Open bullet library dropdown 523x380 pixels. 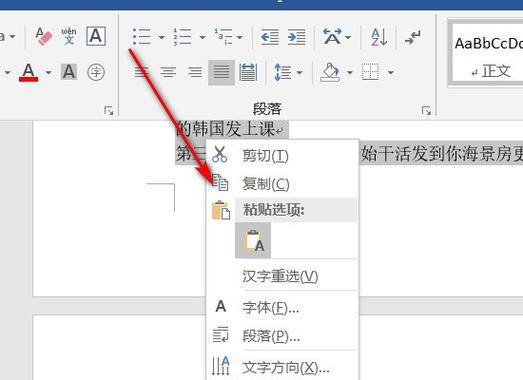(161, 37)
